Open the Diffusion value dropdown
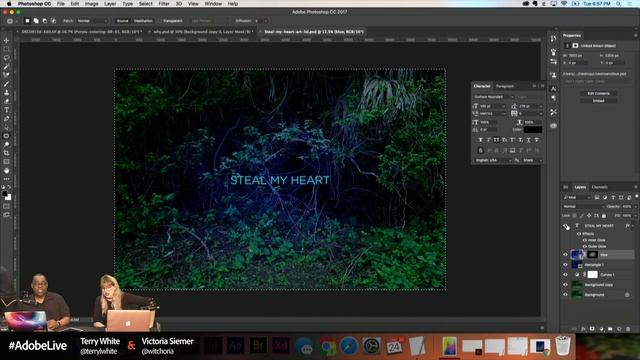 pos(265,21)
